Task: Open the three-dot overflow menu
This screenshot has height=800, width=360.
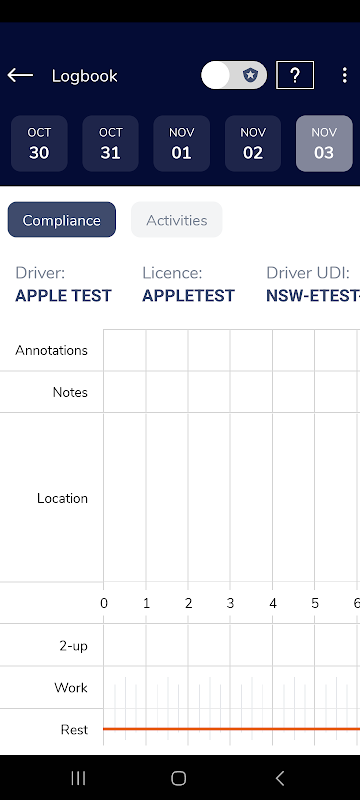Action: click(345, 76)
